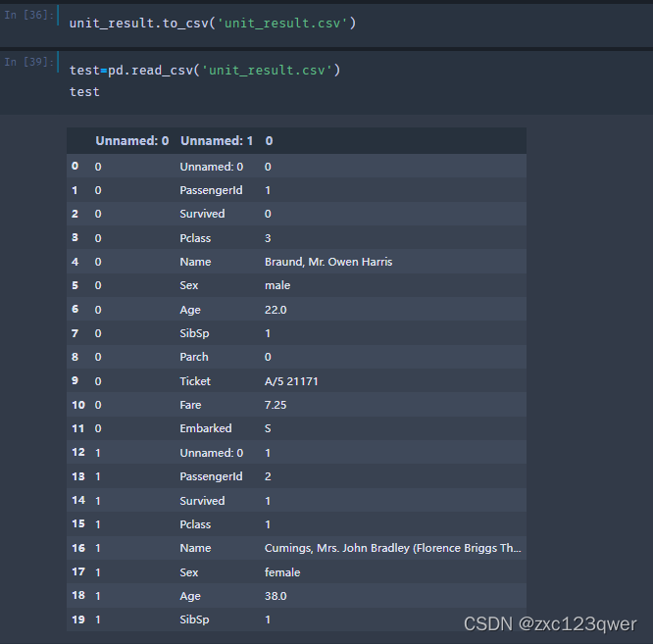Viewport: 653px width, 644px height.
Task: Click the '0' third column header
Action: (269, 141)
